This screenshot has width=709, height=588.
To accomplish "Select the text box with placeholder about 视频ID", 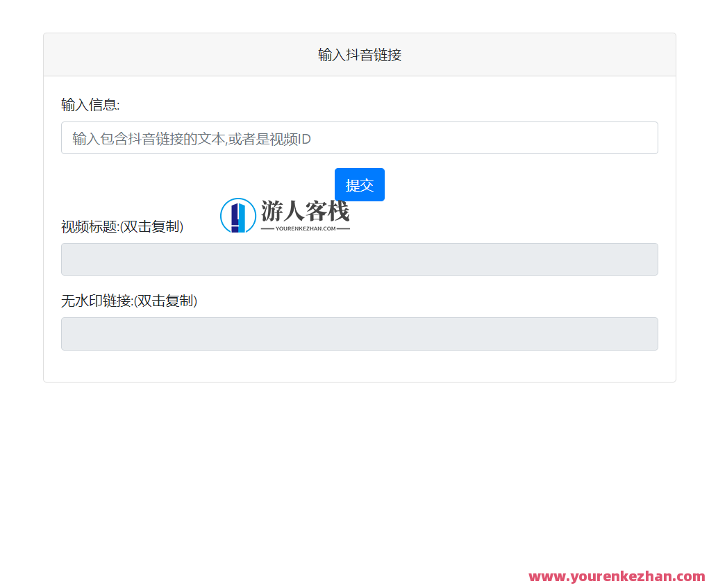I will pos(359,137).
